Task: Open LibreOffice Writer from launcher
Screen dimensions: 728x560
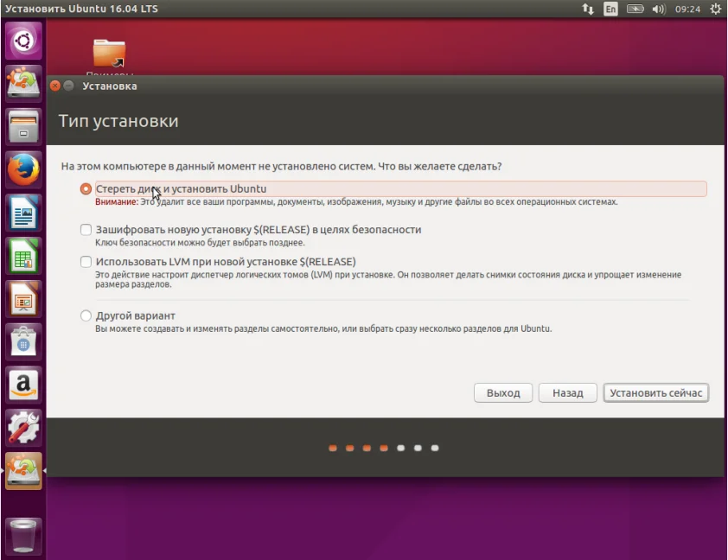Action: (x=23, y=213)
